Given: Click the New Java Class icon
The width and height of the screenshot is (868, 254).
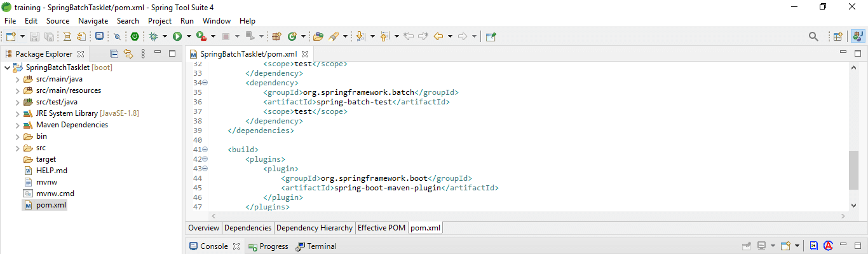Looking at the screenshot, I should pyautogui.click(x=292, y=37).
